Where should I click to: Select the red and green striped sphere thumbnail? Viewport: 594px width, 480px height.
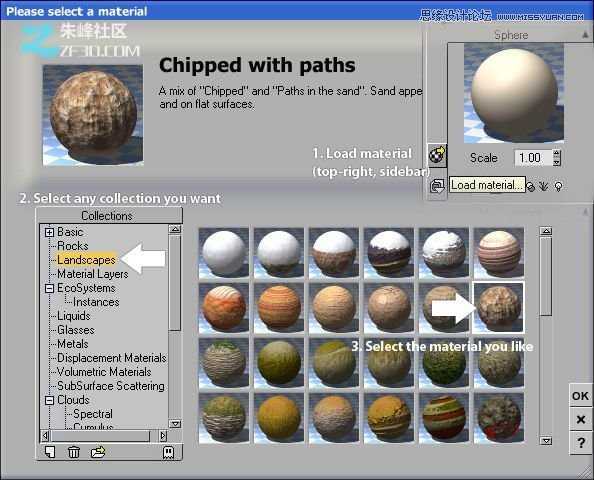pos(444,417)
